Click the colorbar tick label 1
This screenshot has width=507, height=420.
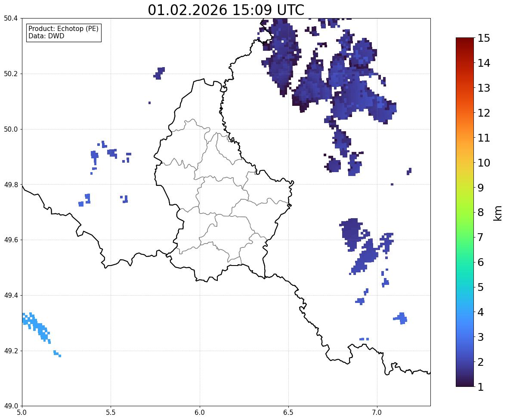click(x=481, y=387)
